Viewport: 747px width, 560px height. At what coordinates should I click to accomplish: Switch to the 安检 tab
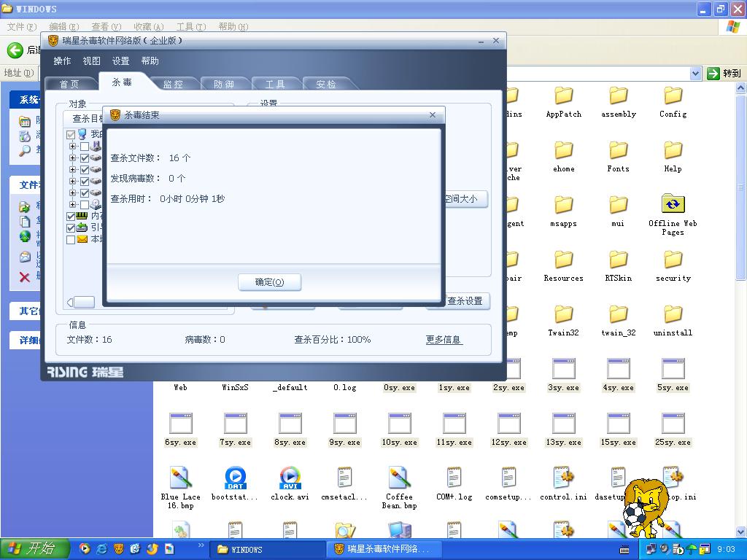[326, 84]
